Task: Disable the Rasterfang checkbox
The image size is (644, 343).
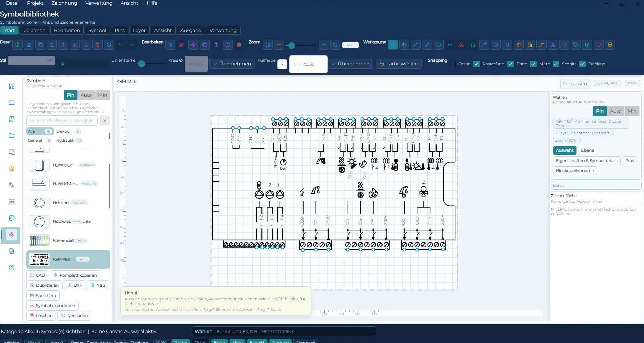Action: pos(477,64)
